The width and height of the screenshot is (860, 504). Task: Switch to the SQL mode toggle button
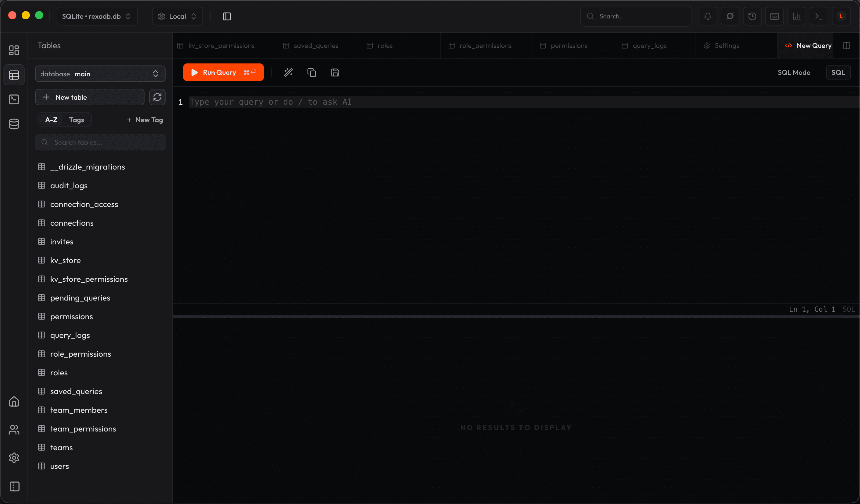click(838, 72)
